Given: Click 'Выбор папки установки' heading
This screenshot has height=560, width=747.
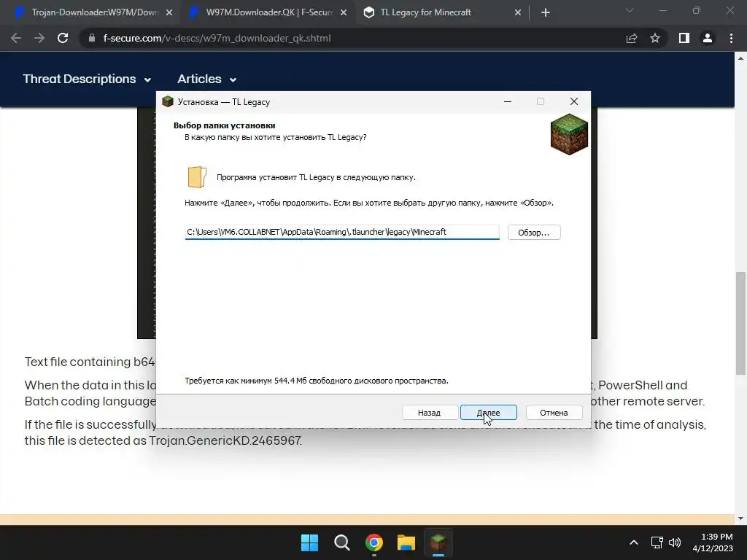Looking at the screenshot, I should click(x=225, y=125).
